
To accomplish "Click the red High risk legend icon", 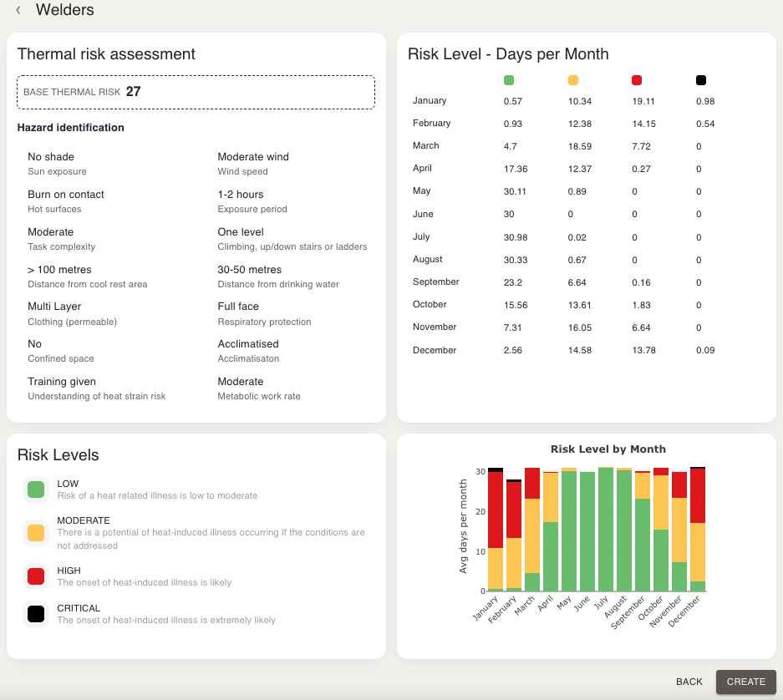I will point(35,575).
